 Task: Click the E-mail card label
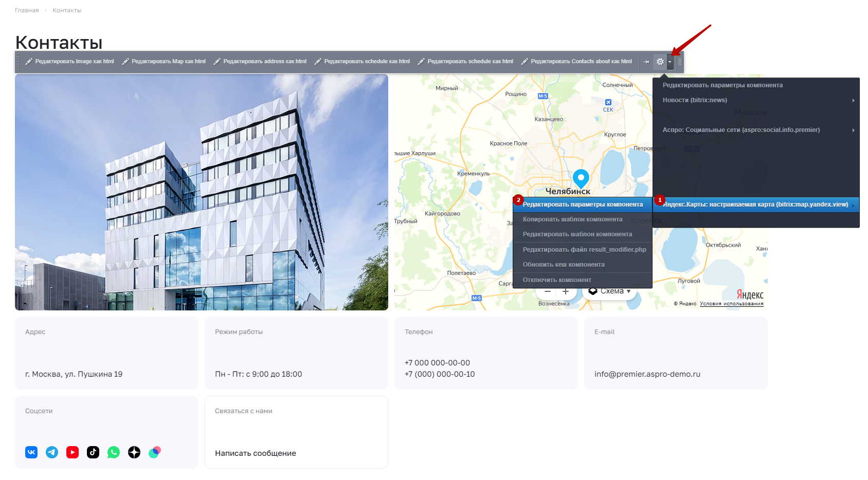[605, 332]
